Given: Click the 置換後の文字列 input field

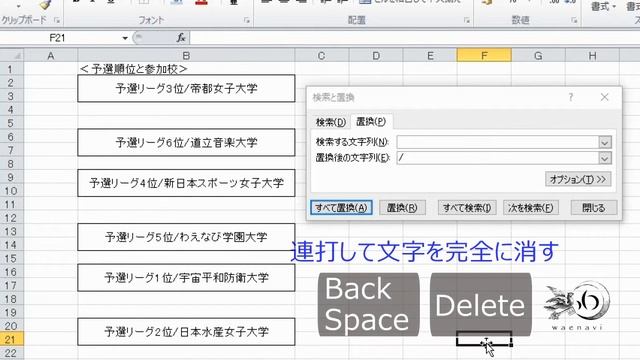Looking at the screenshot, I should point(498,158).
